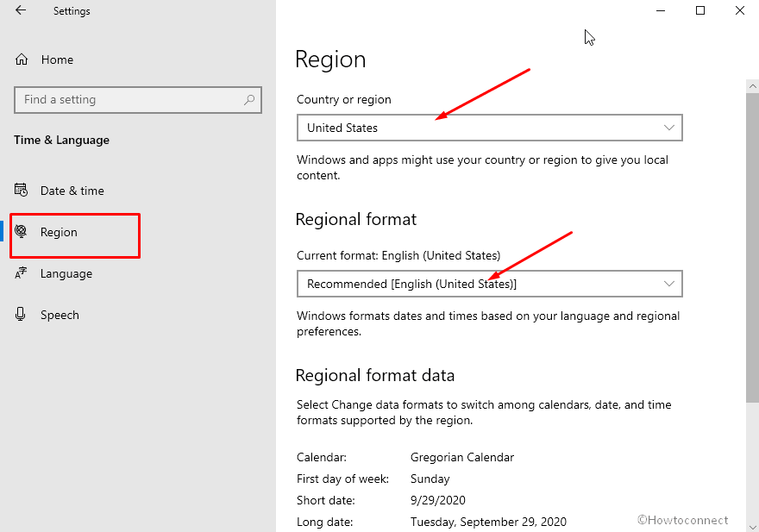The height and width of the screenshot is (532, 759).
Task: Click the long date Tuesday, September 29, 2020
Action: click(x=488, y=522)
